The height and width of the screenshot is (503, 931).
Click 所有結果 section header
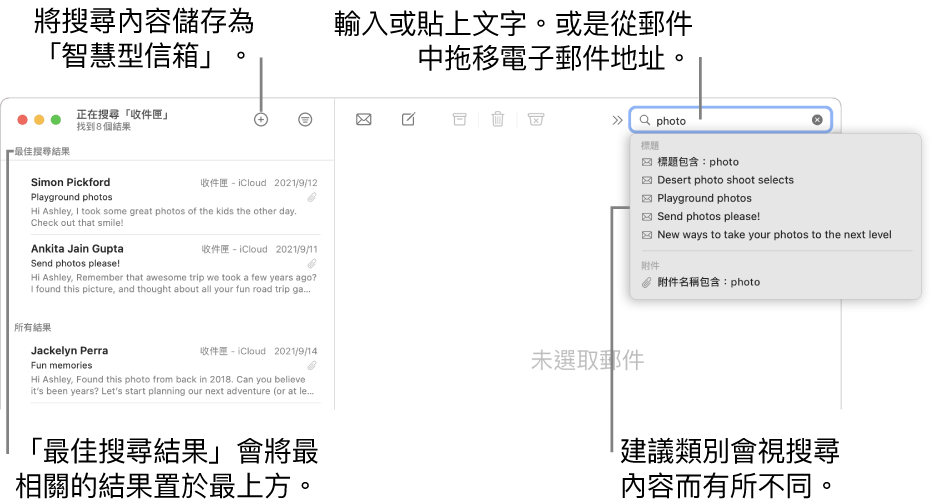click(x=33, y=327)
